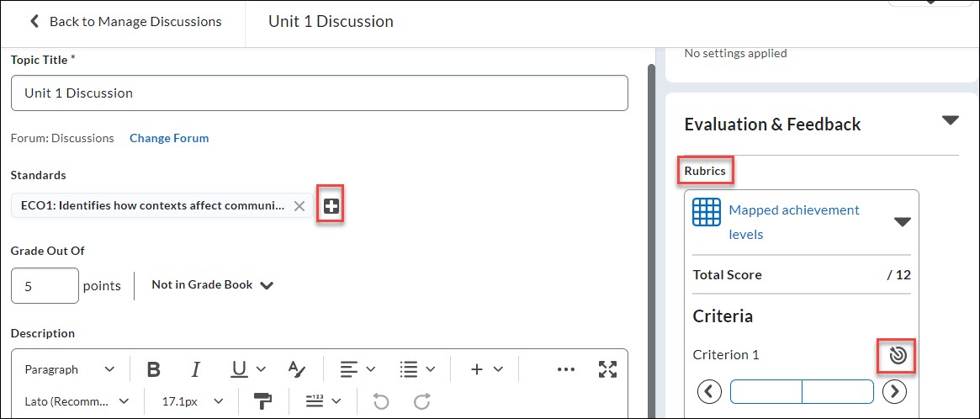
Task: Collapse the Evaluation & Feedback section
Action: [950, 120]
